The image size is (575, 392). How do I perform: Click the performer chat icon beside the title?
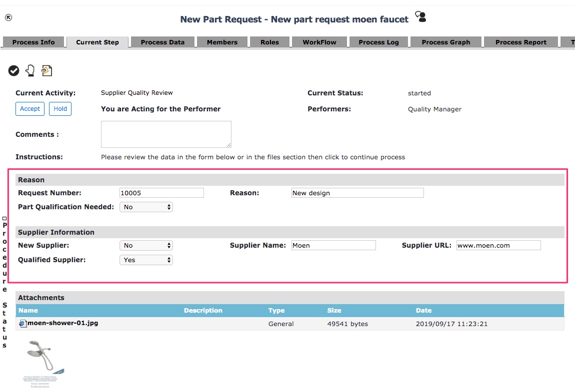pos(420,16)
